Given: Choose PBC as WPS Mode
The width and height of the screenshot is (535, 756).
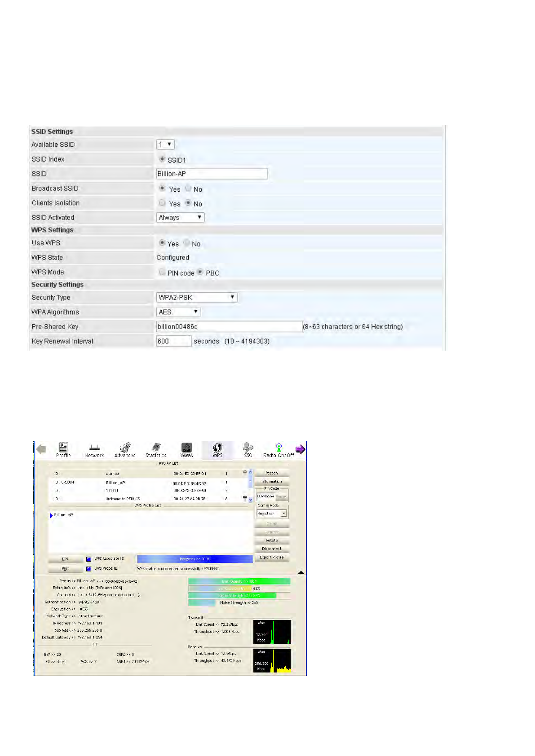Looking at the screenshot, I should coord(200,272).
